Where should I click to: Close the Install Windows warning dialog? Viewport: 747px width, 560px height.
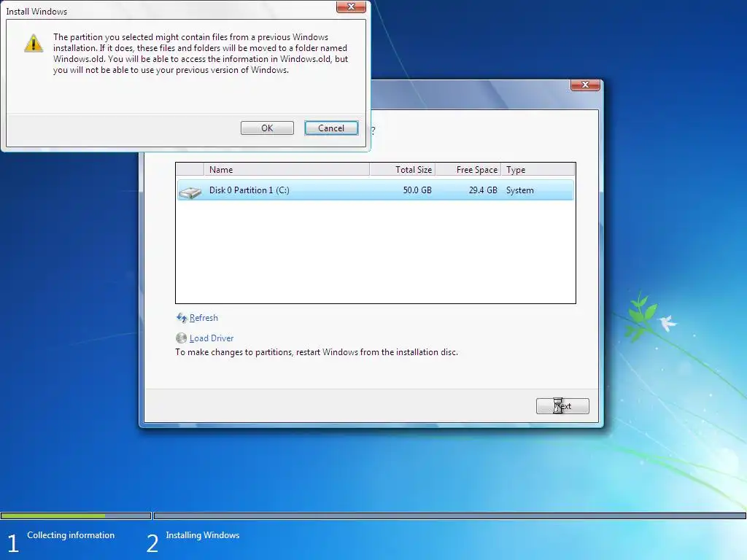[x=351, y=7]
